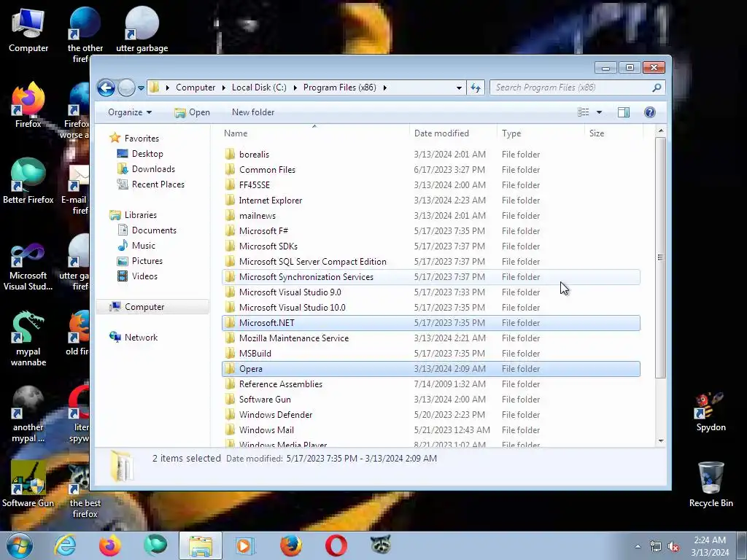Expand the view options dropdown arrow
This screenshot has height=560, width=747.
pyautogui.click(x=600, y=112)
